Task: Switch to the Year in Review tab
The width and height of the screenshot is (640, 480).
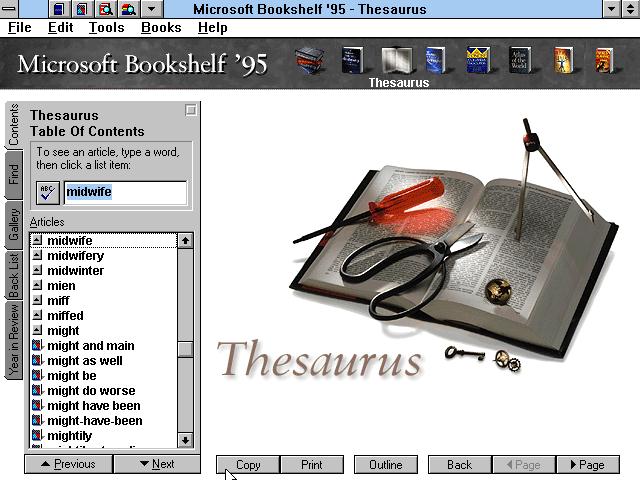Action: pos(13,340)
